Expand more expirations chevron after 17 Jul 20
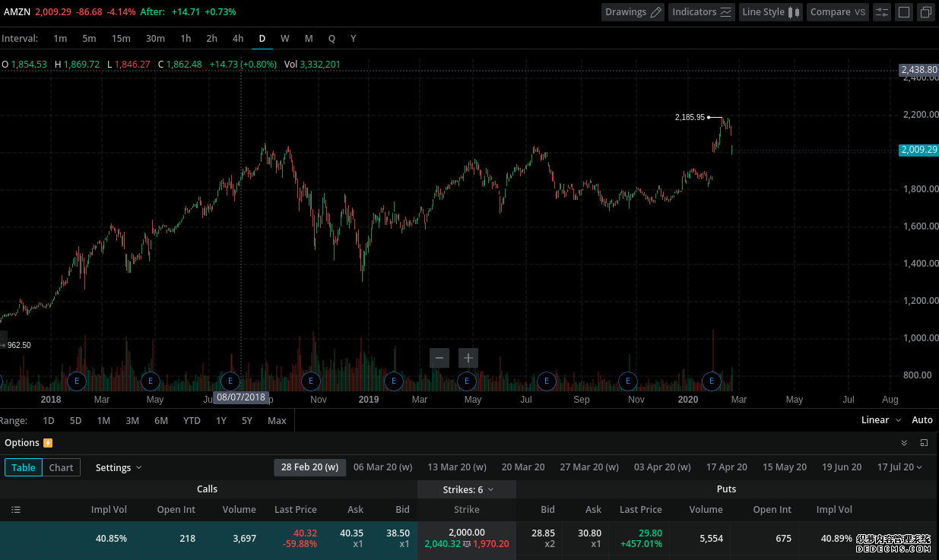Screen dimensions: 939x560 coord(920,468)
